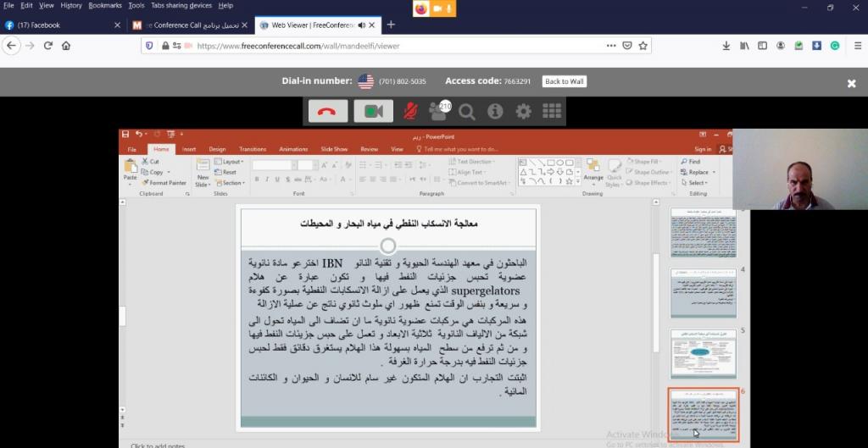This screenshot has height=448, width=868.
Task: Bookmark this page with the star icon
Action: click(x=643, y=46)
